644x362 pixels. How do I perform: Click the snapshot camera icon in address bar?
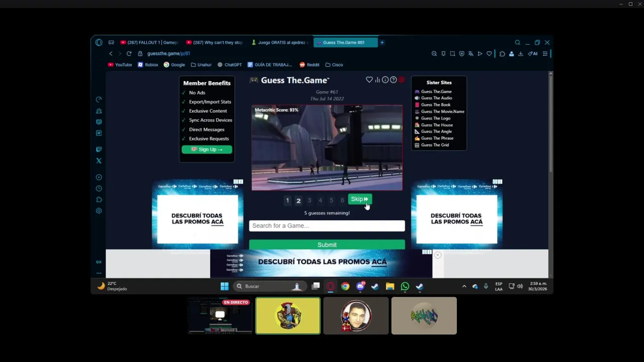(x=452, y=53)
